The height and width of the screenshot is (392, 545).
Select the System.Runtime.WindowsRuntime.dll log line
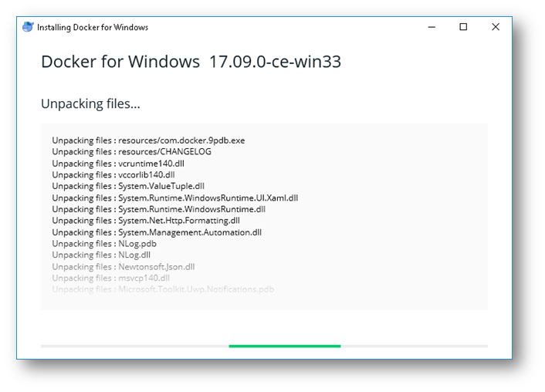(x=159, y=209)
